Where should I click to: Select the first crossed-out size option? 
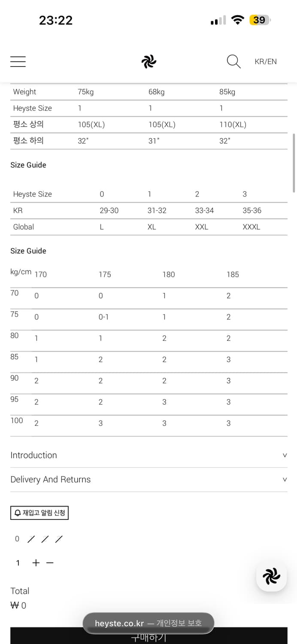click(x=31, y=539)
